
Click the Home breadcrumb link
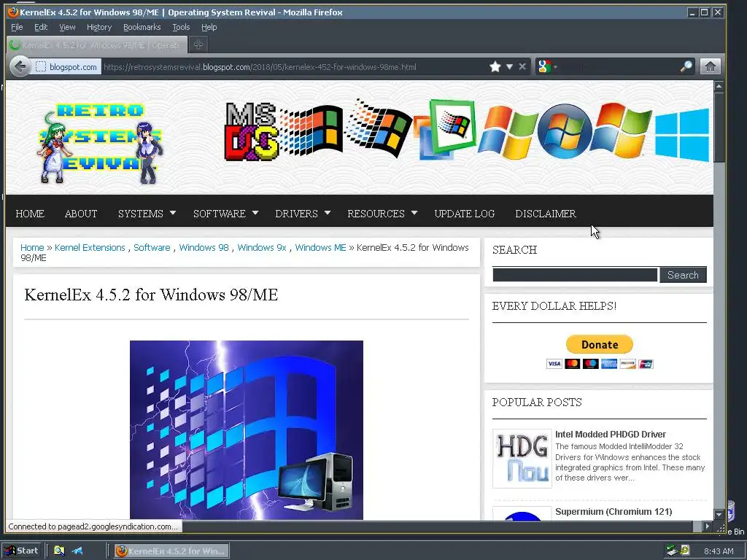(x=32, y=248)
